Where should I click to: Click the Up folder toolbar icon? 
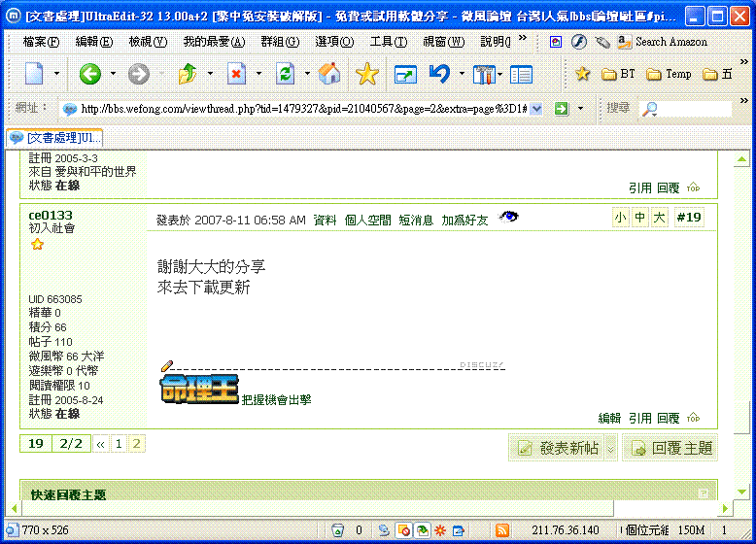[x=188, y=74]
